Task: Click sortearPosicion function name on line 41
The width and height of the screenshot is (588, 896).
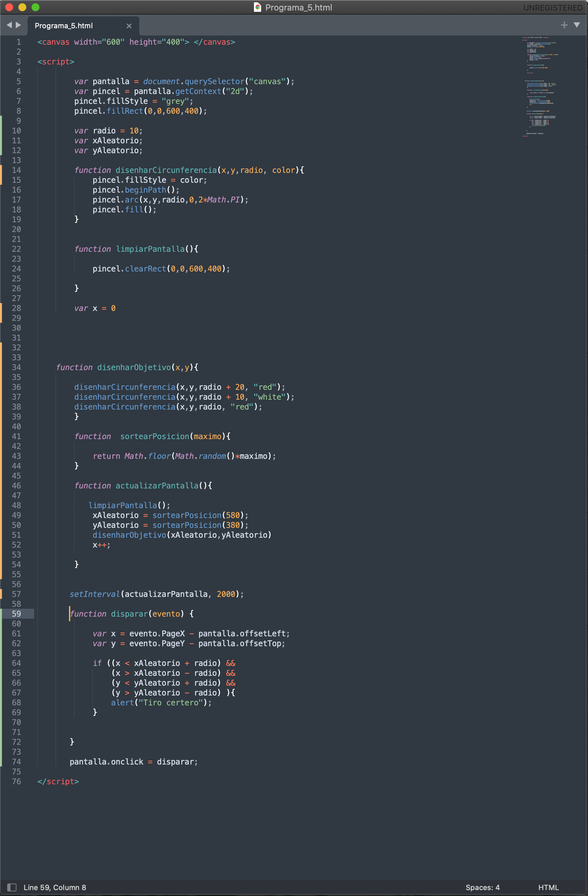Action: [155, 436]
